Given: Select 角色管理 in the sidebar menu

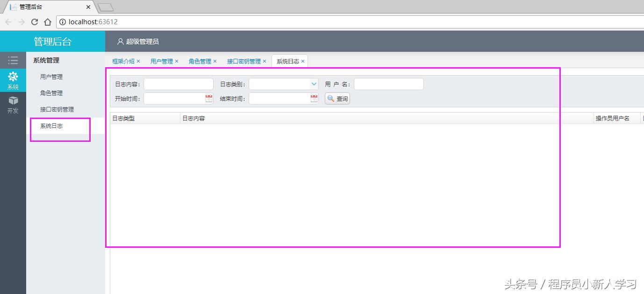Looking at the screenshot, I should point(51,93).
